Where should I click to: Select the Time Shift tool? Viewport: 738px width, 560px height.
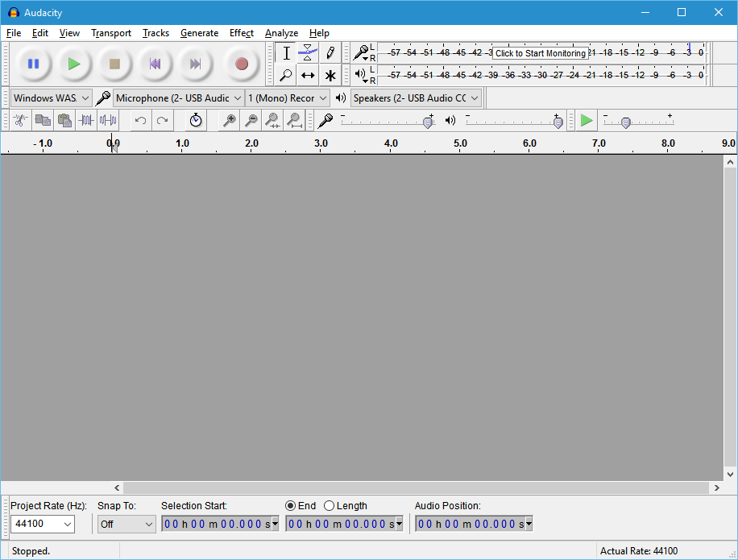coord(308,75)
